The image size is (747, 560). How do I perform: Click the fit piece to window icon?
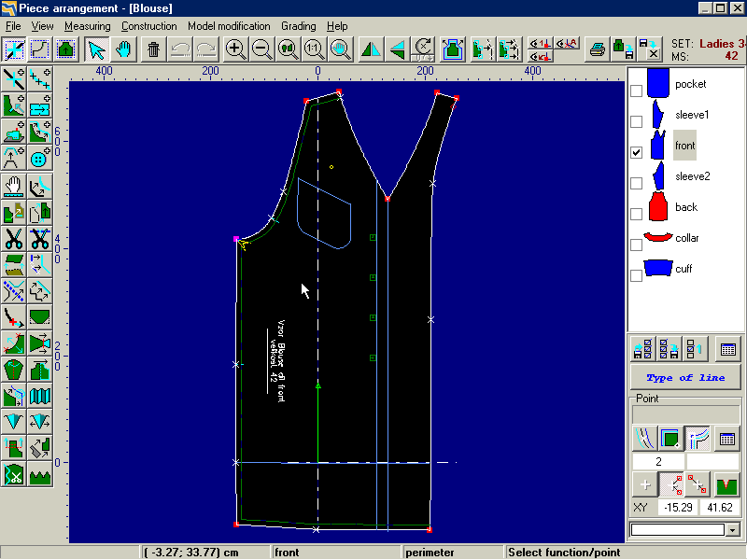(452, 49)
